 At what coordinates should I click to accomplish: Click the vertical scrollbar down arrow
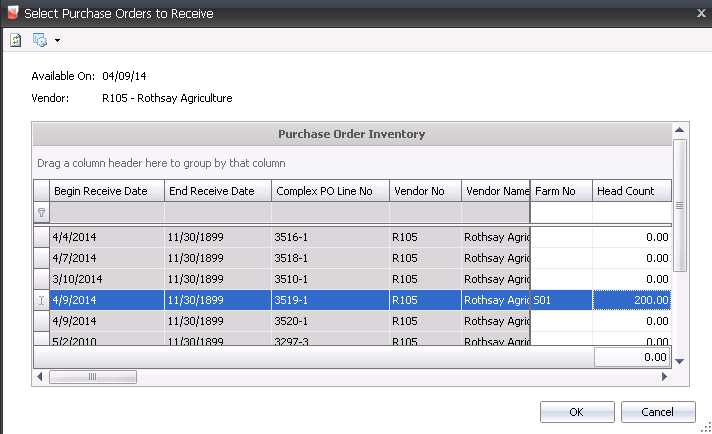(679, 361)
